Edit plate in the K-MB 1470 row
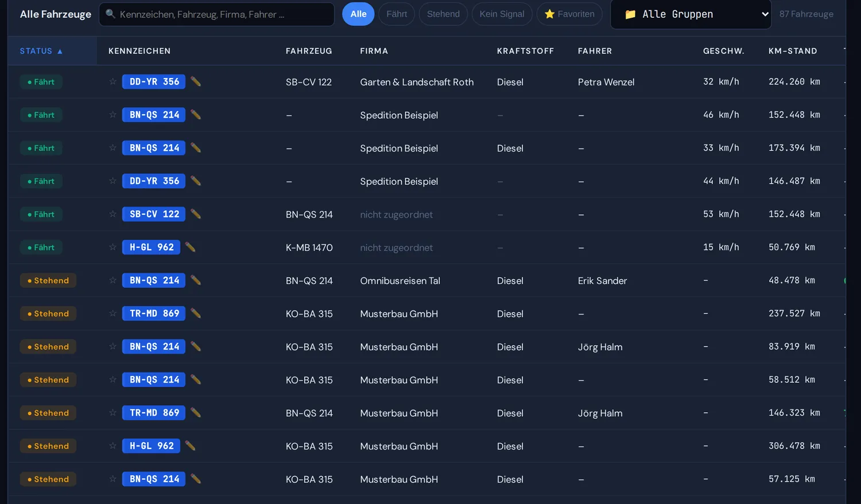The width and height of the screenshot is (861, 504). tap(191, 247)
